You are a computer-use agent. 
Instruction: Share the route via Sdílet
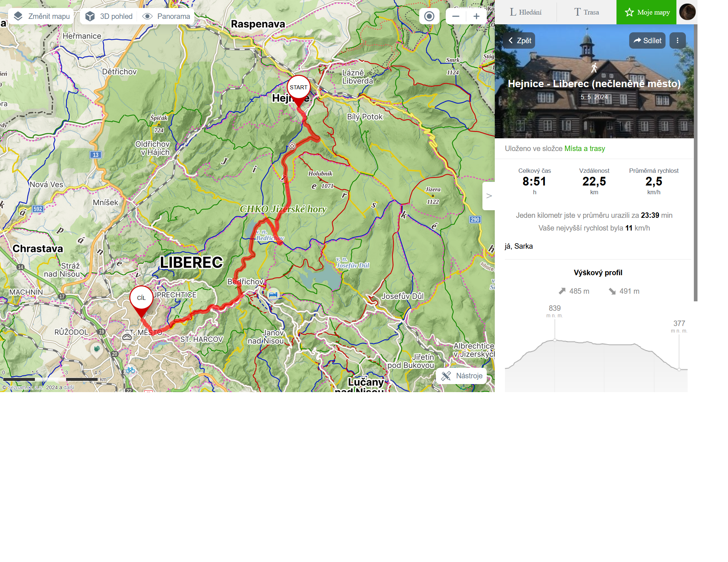[647, 41]
